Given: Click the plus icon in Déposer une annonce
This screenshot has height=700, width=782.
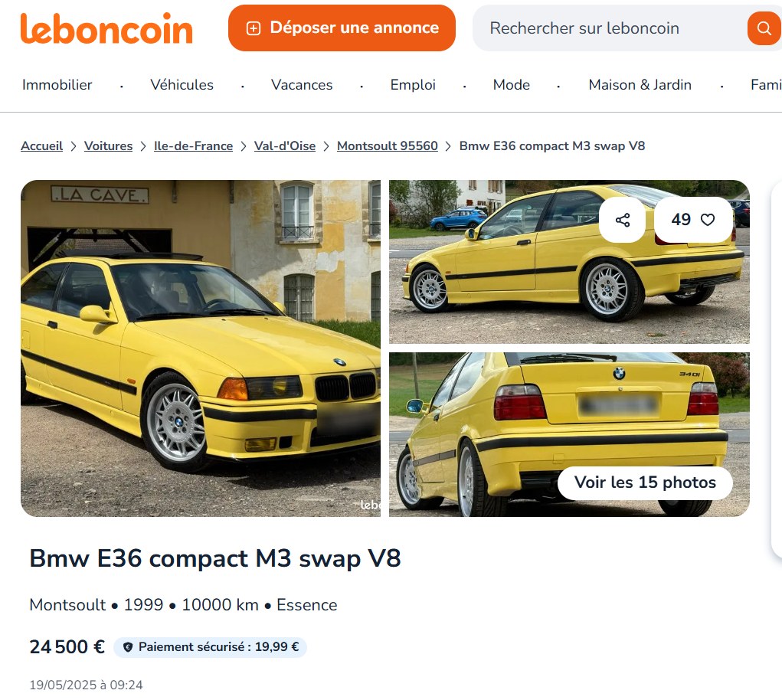Looking at the screenshot, I should tap(254, 28).
